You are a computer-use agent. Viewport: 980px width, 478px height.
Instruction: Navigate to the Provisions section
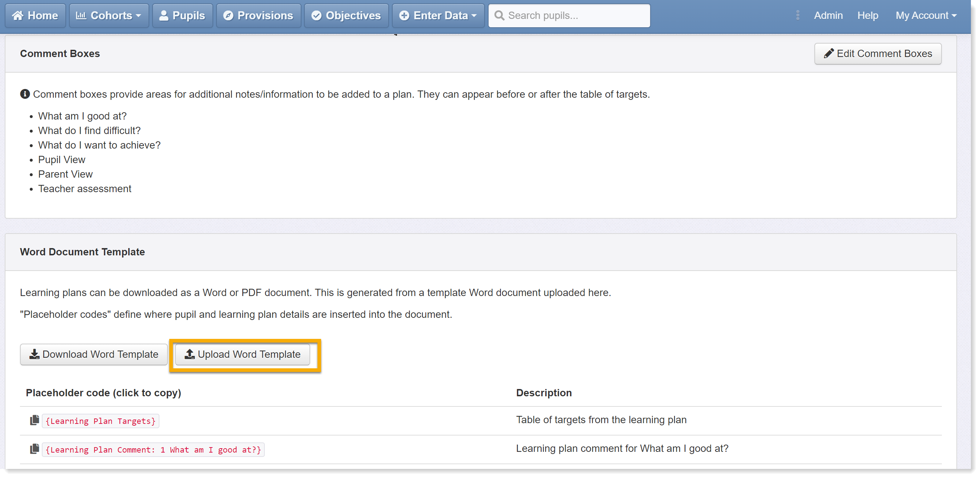pos(258,16)
